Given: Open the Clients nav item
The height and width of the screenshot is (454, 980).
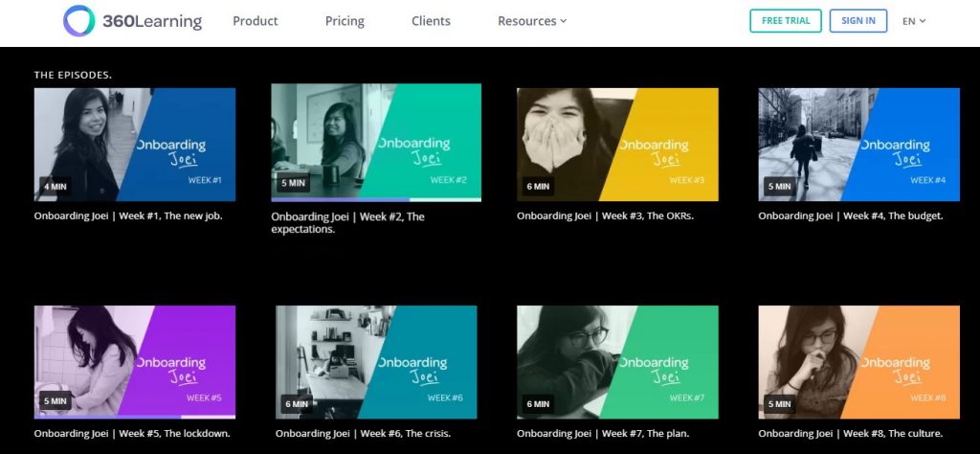Looking at the screenshot, I should click(431, 21).
